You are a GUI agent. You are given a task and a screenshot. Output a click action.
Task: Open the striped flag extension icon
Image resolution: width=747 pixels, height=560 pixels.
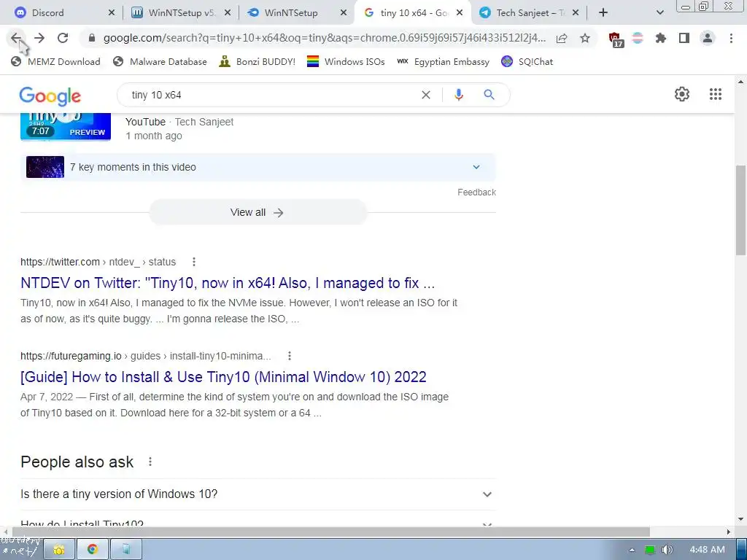[x=638, y=38]
